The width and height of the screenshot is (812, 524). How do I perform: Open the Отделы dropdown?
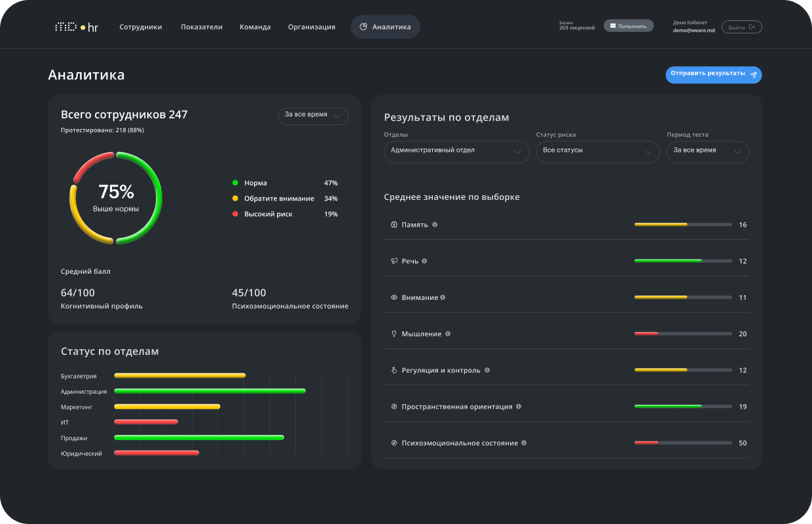(456, 151)
